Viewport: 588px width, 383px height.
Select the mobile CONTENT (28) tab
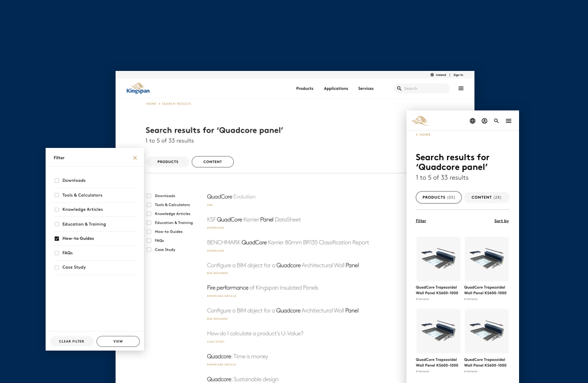487,197
